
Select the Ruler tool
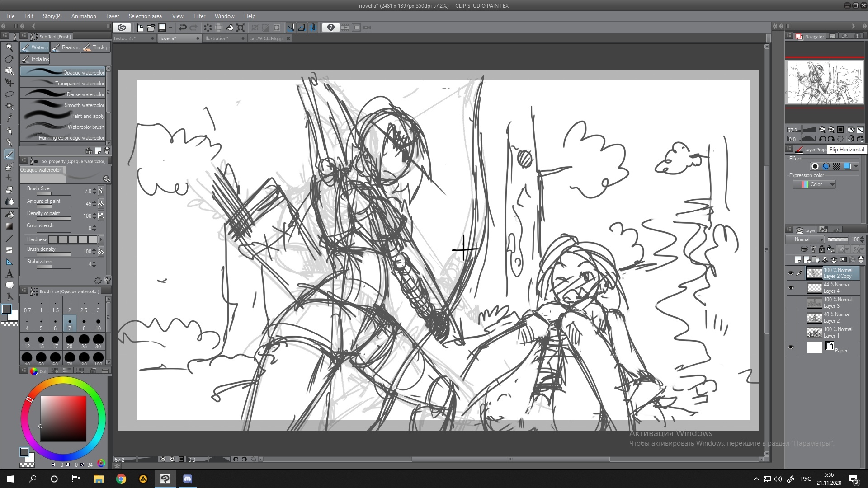click(9, 262)
